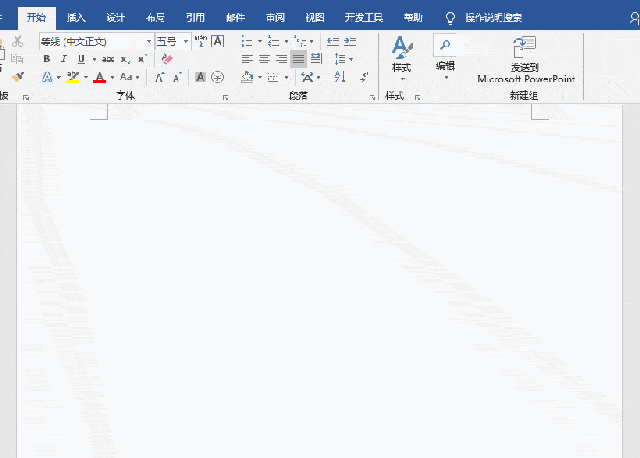This screenshot has height=458, width=640.
Task: Send document to Microsoft PowerPoint
Action: click(x=526, y=59)
